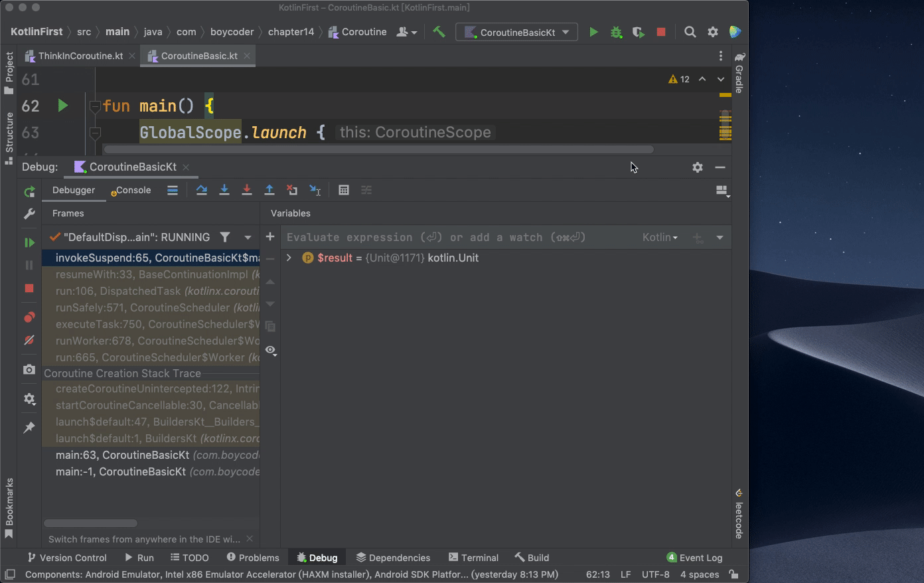Open debug configuration wrench icon
The height and width of the screenshot is (583, 924).
coord(29,214)
